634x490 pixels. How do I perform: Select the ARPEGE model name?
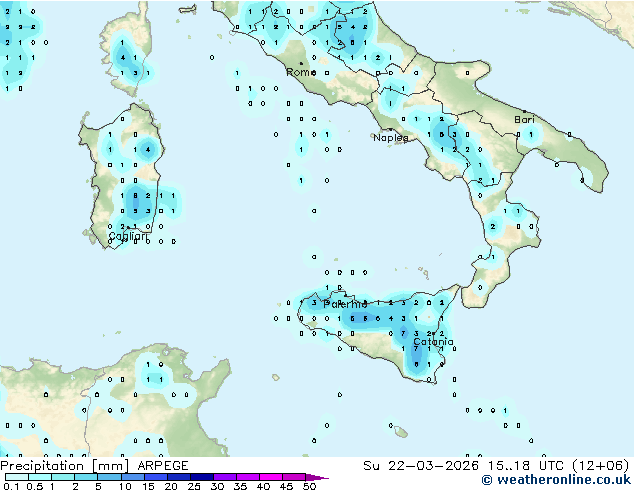tap(163, 466)
